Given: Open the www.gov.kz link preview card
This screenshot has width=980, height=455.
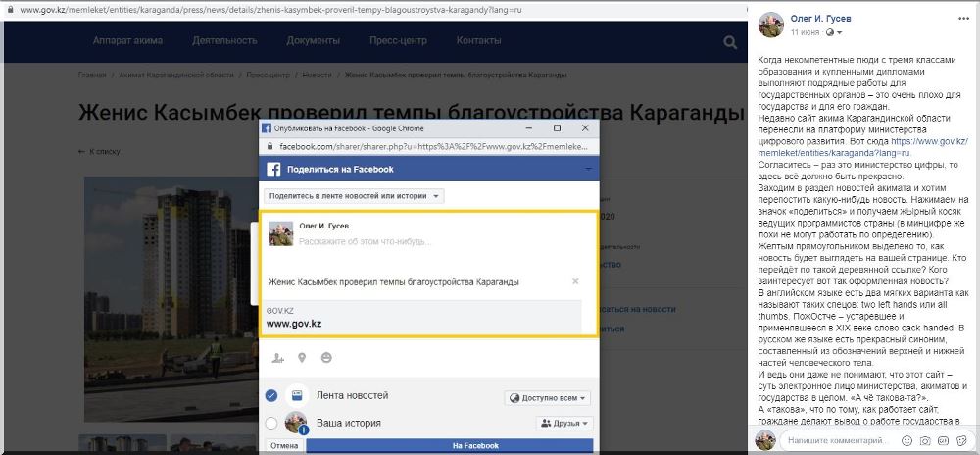Looking at the screenshot, I should pyautogui.click(x=420, y=318).
